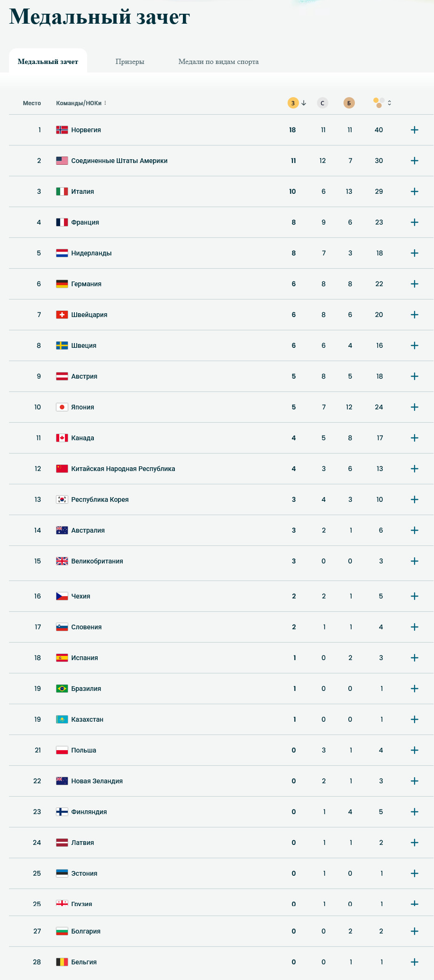Expand Италия row with plus
This screenshot has width=434, height=980.
tap(414, 191)
